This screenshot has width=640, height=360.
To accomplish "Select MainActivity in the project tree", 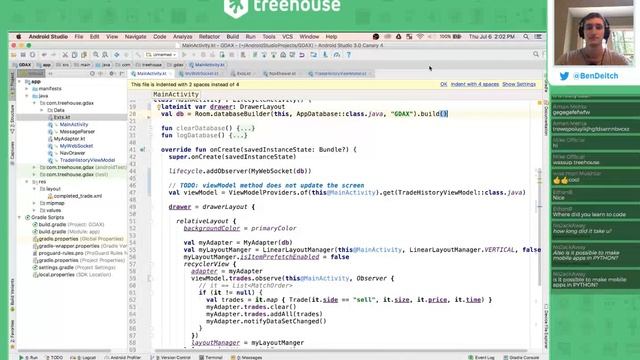I will point(74,124).
